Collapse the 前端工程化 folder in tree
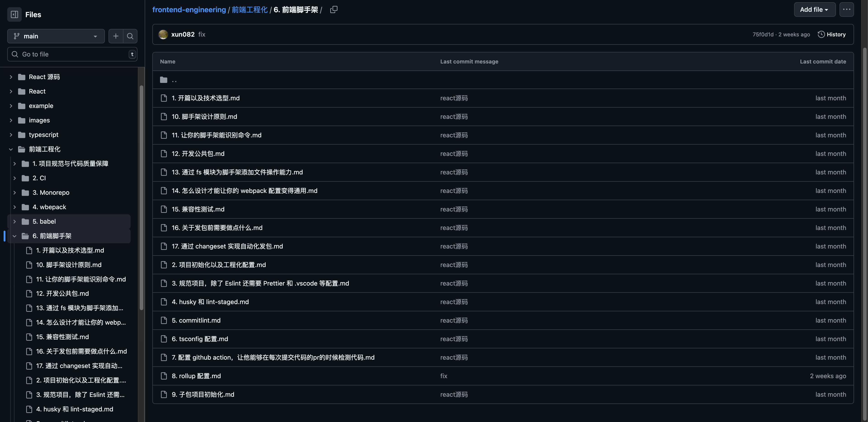868x422 pixels. (11, 149)
